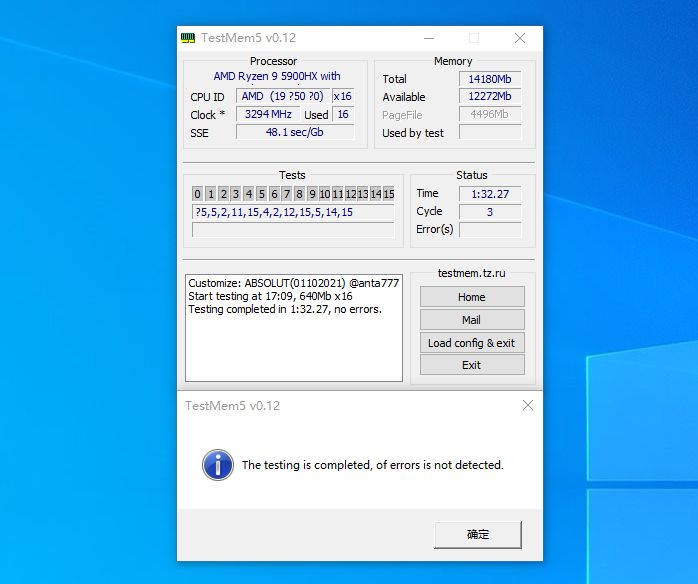Select test number 2 box
This screenshot has width=698, height=584.
(223, 194)
